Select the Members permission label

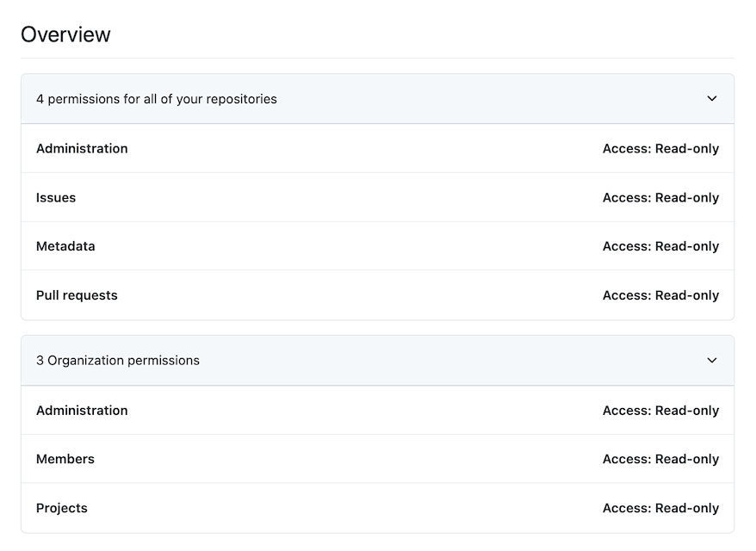point(65,459)
